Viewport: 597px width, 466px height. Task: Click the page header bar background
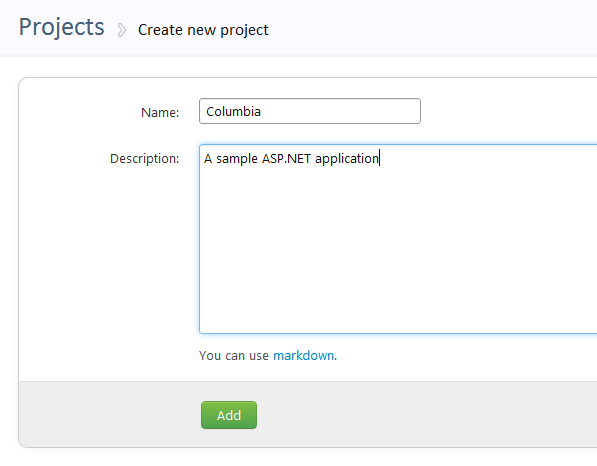click(x=430, y=29)
